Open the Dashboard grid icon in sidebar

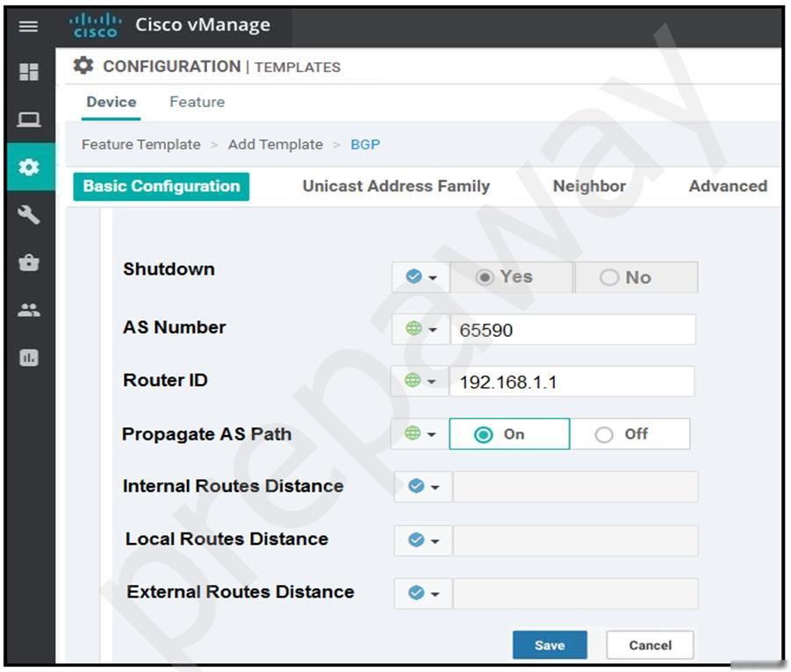point(29,72)
